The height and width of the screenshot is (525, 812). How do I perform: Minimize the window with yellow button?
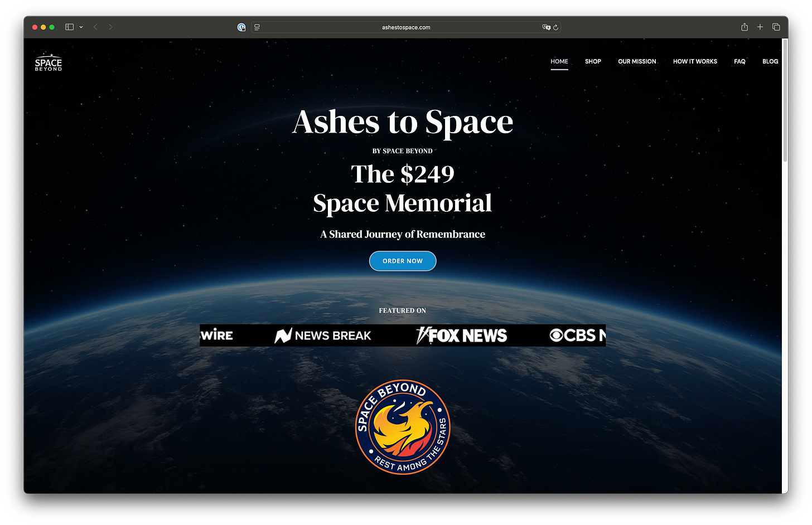(43, 27)
